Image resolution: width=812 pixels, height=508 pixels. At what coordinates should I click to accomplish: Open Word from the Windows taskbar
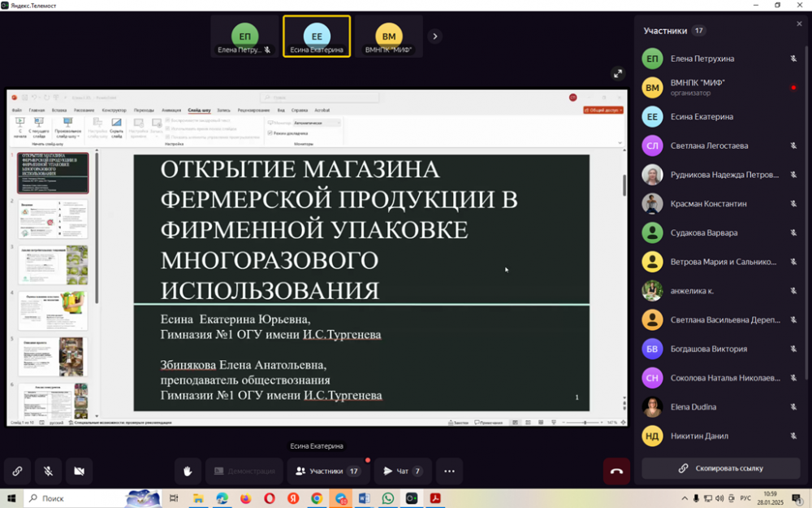point(364,498)
